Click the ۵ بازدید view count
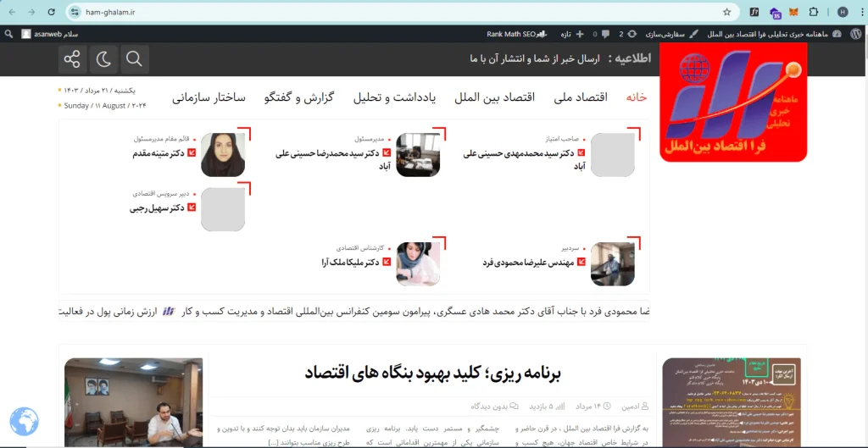Image resolution: width=868 pixels, height=448 pixels. coord(547,406)
